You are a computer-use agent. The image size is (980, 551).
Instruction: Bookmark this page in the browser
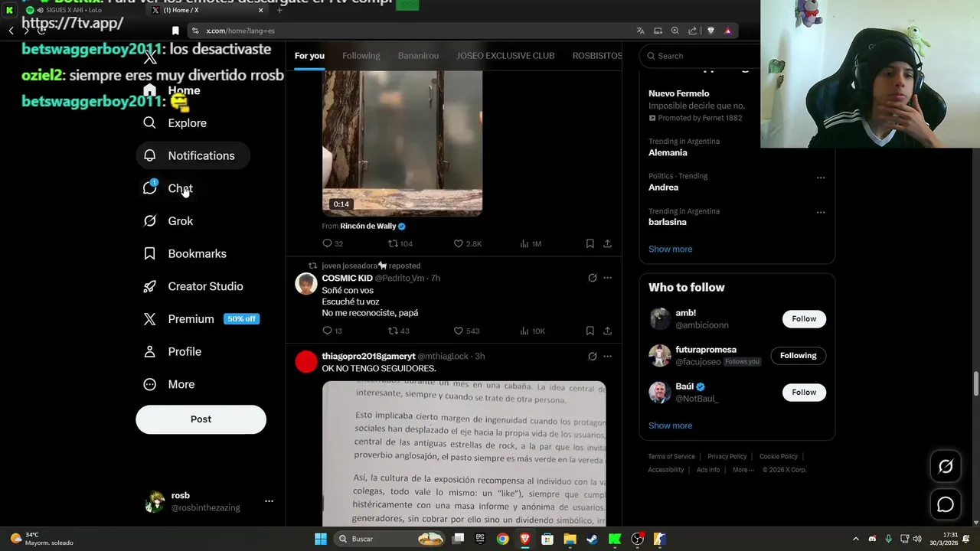tap(175, 31)
